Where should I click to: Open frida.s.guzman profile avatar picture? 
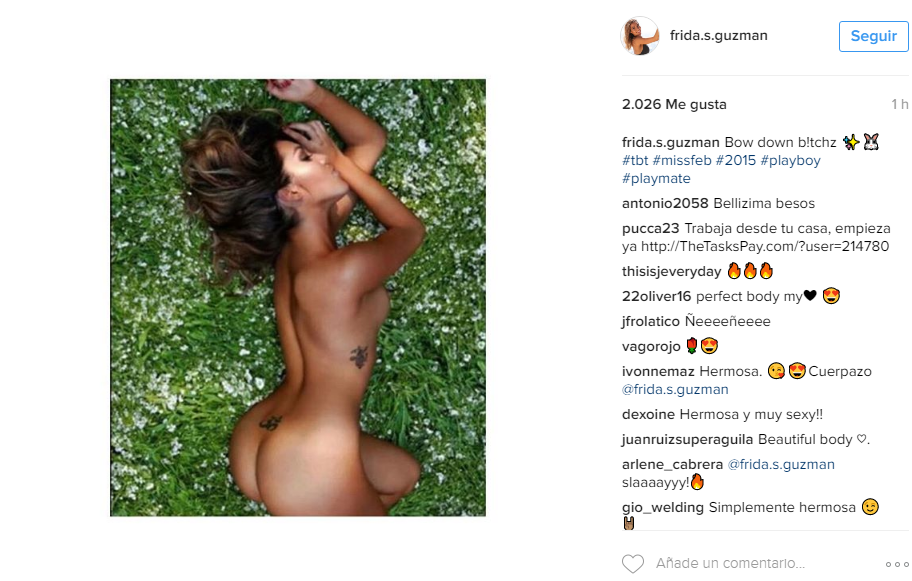[640, 36]
